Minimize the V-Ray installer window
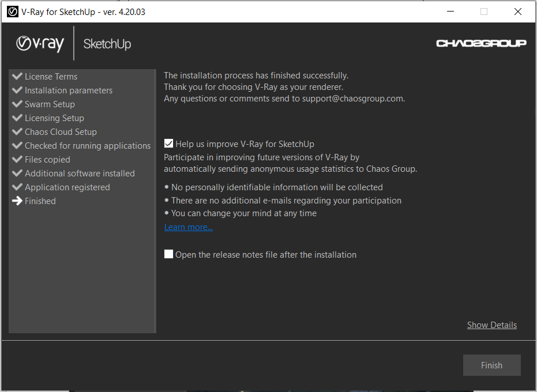Image resolution: width=537 pixels, height=392 pixels. (450, 12)
